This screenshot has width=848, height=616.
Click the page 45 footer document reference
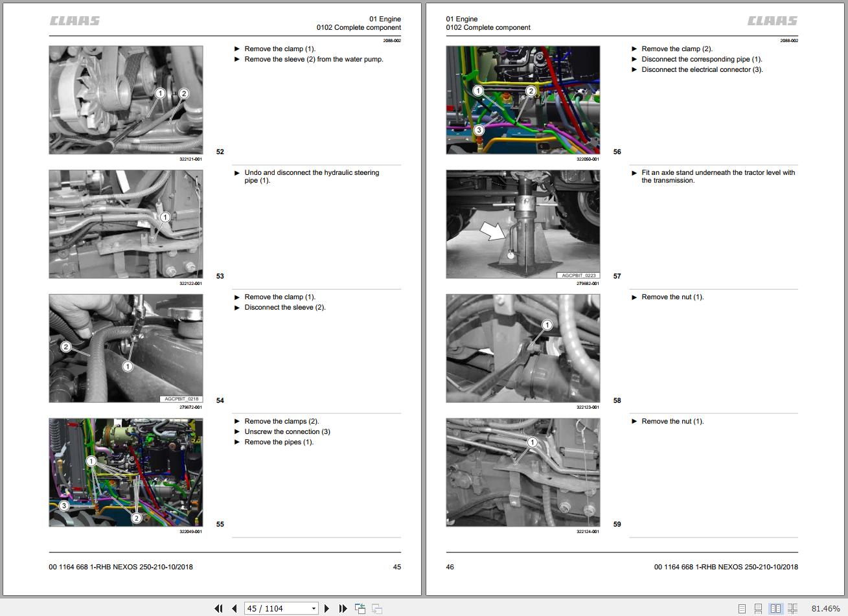(120, 567)
